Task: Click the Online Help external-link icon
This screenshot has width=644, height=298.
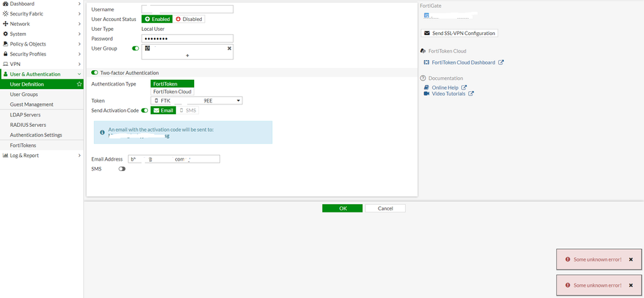Action: pyautogui.click(x=464, y=88)
